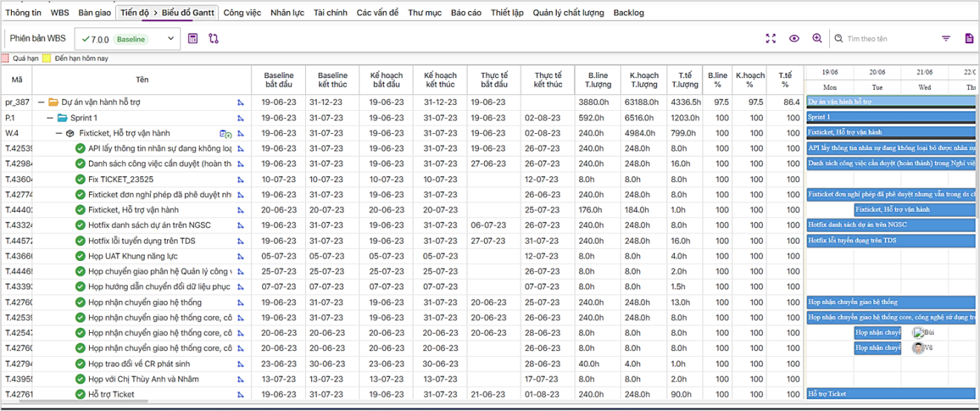Click the Thực tế kết thúc column header
Viewport: 980px width, 411px height.
tap(548, 80)
